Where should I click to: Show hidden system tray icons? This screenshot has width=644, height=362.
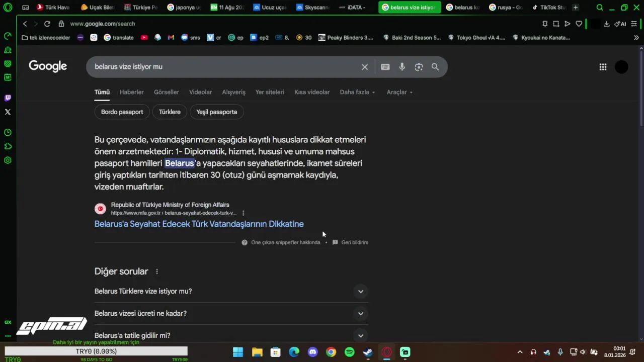click(x=520, y=352)
